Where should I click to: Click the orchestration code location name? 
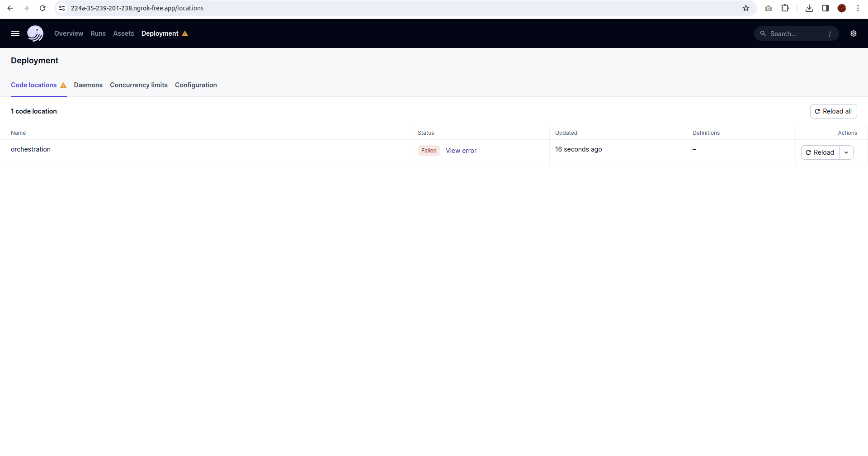[31, 149]
